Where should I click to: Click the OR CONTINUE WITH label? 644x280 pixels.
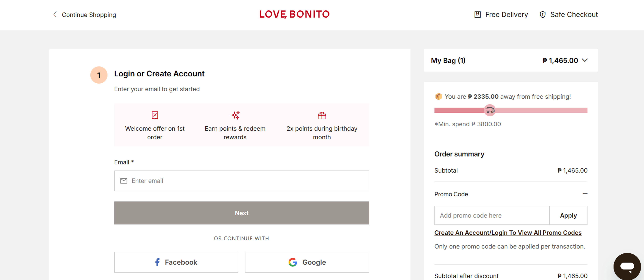click(x=241, y=238)
